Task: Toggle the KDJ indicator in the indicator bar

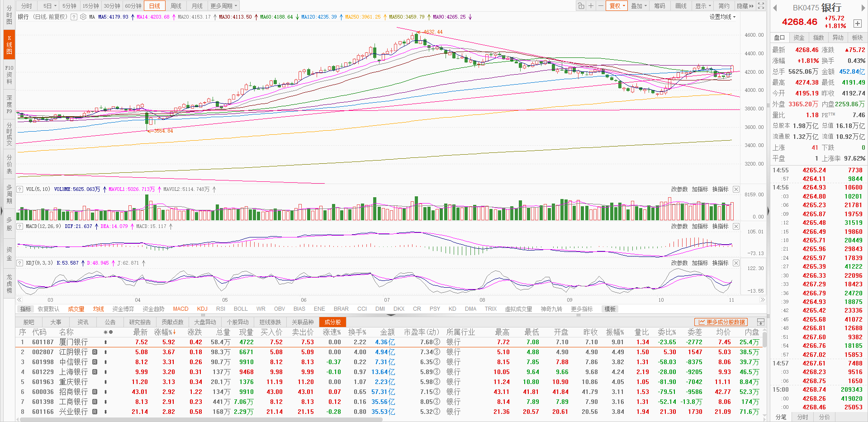Action: tap(202, 309)
